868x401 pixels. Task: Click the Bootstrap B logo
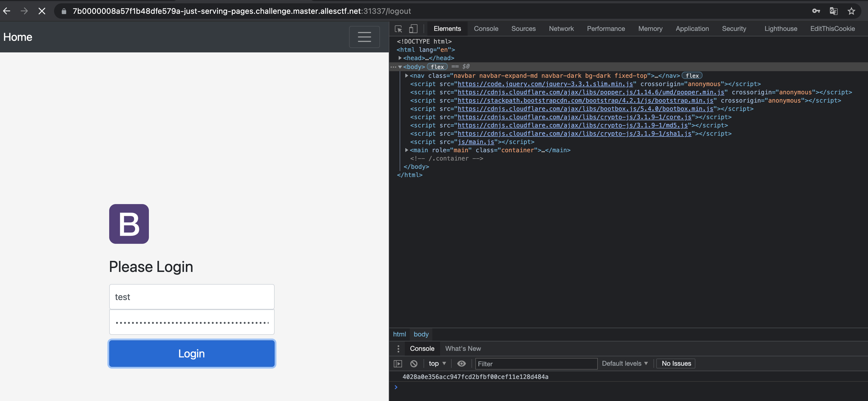point(129,224)
